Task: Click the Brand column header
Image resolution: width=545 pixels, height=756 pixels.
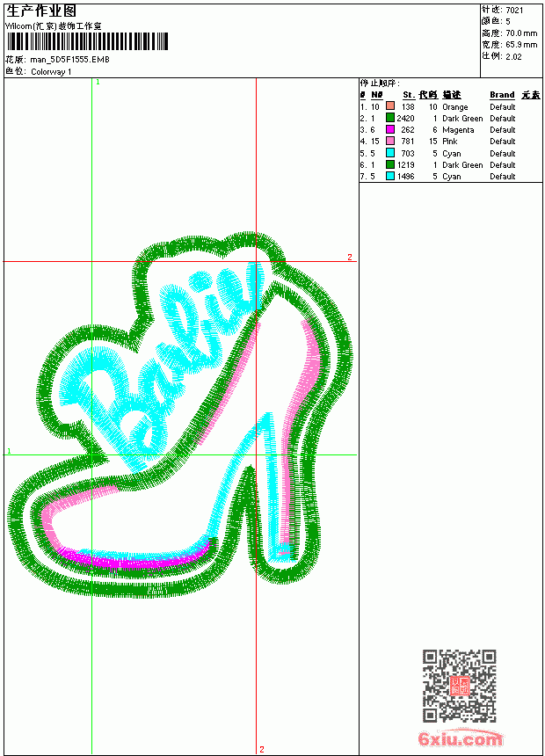Action: [502, 95]
